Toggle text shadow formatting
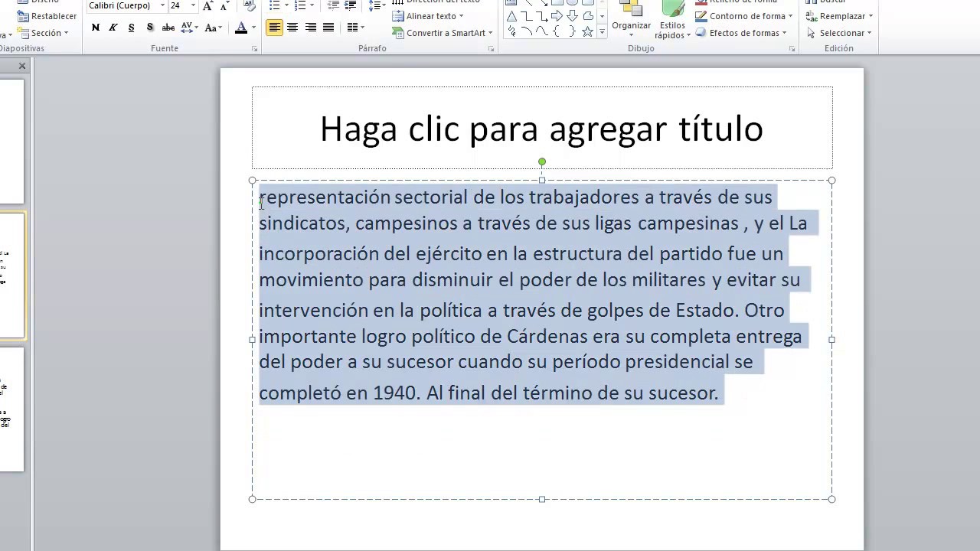The image size is (980, 551). coord(150,28)
